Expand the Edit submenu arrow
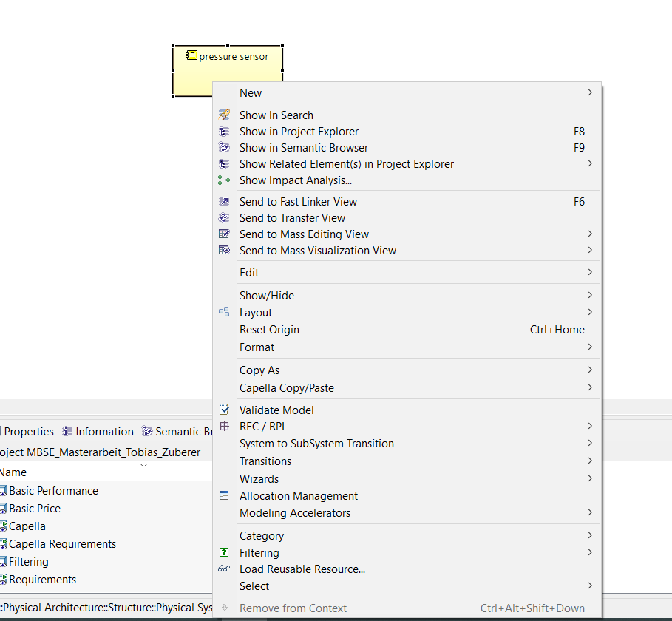The image size is (672, 621). [x=590, y=272]
